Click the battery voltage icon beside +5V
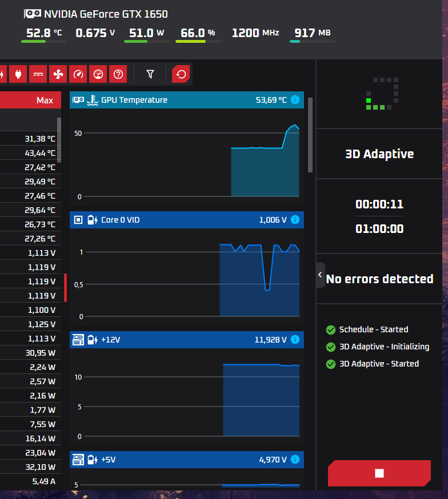 click(x=93, y=460)
